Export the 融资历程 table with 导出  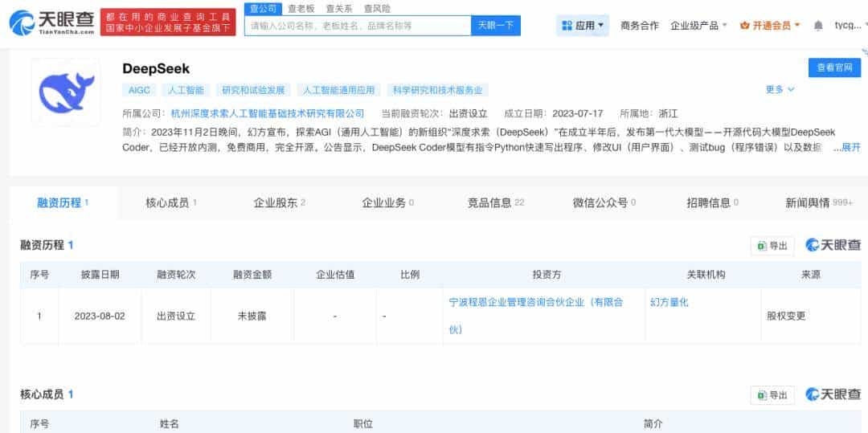click(772, 246)
